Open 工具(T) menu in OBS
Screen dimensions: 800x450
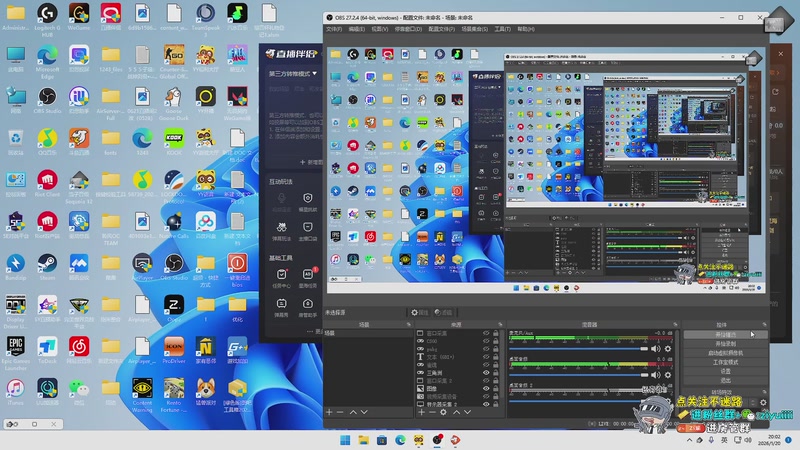[503, 29]
